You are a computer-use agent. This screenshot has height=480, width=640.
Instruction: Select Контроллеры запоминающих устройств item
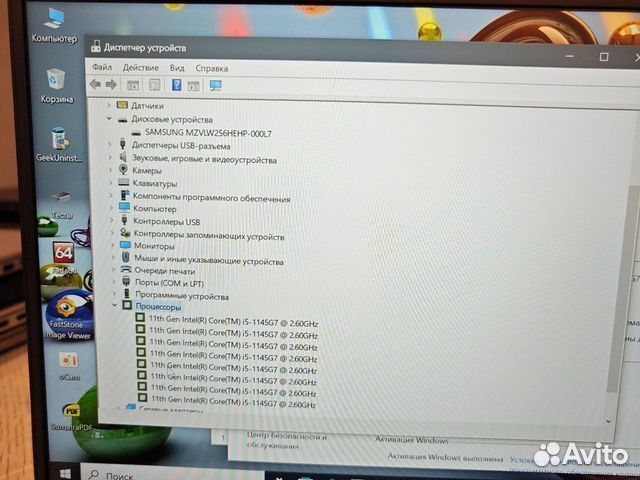[x=209, y=235]
